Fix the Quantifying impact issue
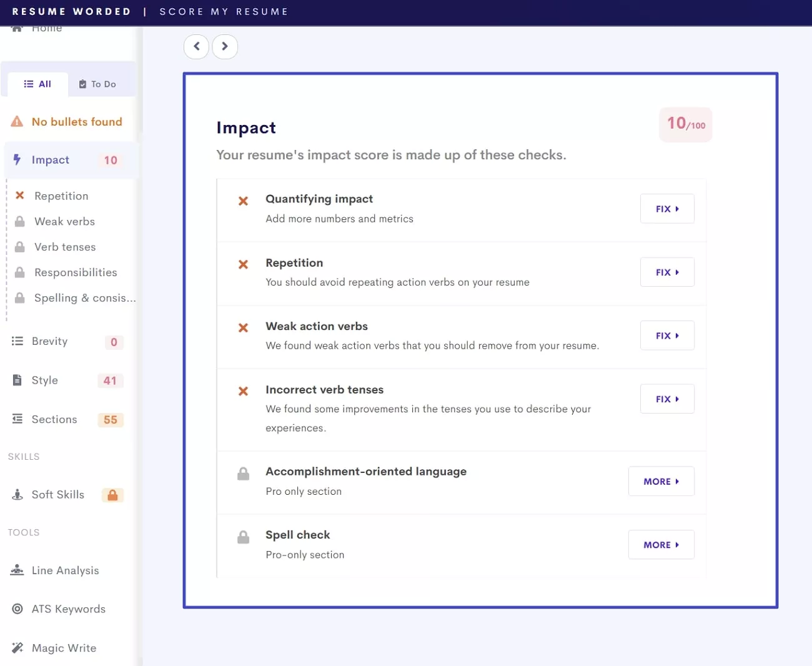The height and width of the screenshot is (666, 812). tap(666, 209)
